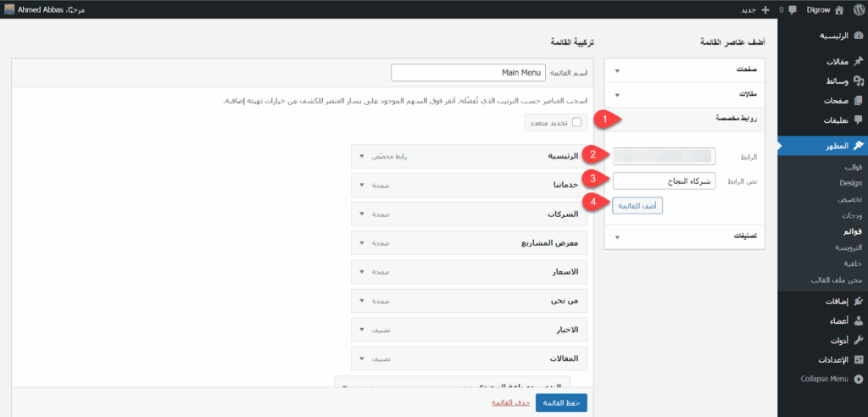Viewport: 868px width, 417px height.
Task: Toggle the bulk select checkbox
Action: 577,122
